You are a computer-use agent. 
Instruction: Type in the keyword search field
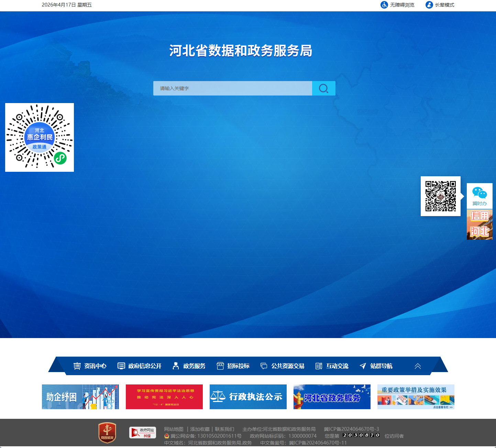[x=233, y=88]
